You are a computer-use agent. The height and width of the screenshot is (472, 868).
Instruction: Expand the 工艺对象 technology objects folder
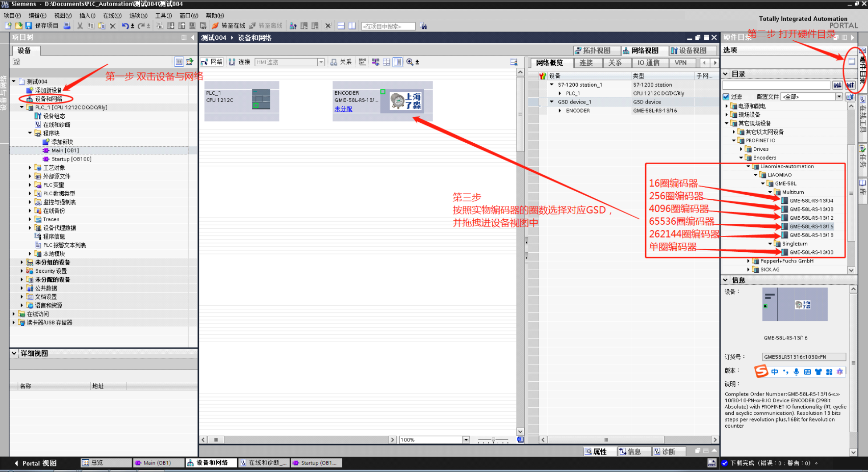point(30,168)
